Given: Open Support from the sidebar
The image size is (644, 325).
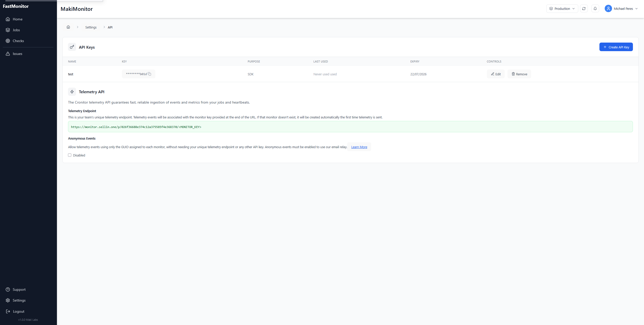Looking at the screenshot, I should point(19,289).
